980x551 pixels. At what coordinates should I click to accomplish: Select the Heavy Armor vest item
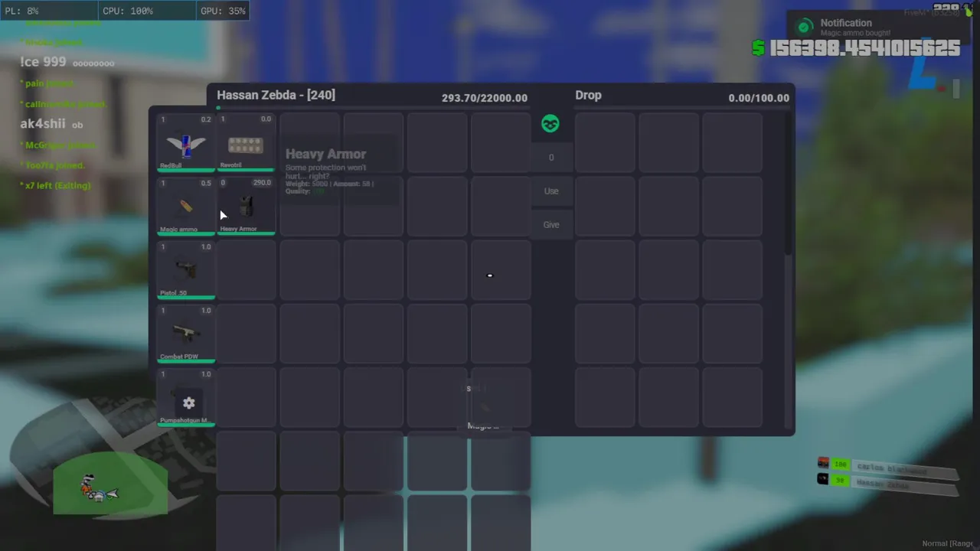[246, 207]
